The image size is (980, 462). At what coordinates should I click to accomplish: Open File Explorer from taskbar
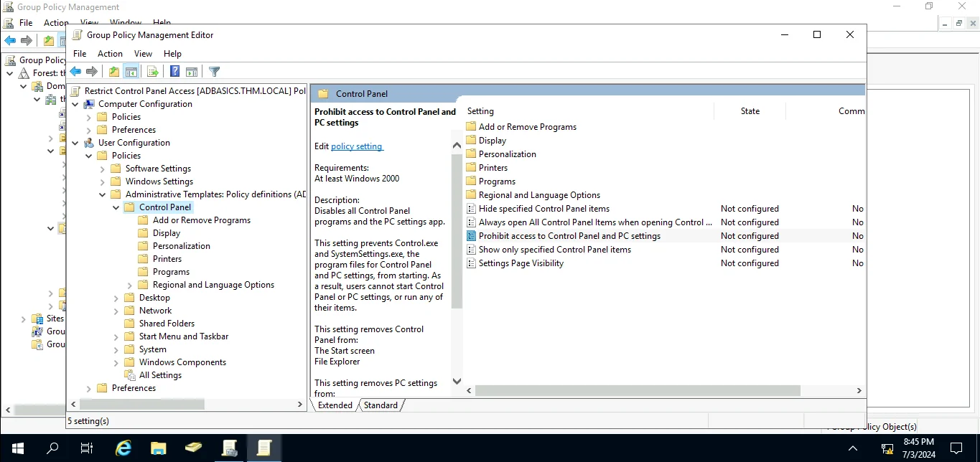(158, 448)
